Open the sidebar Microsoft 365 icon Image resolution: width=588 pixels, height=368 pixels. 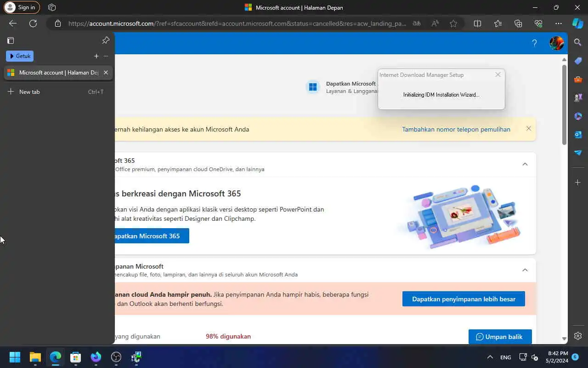(x=578, y=116)
